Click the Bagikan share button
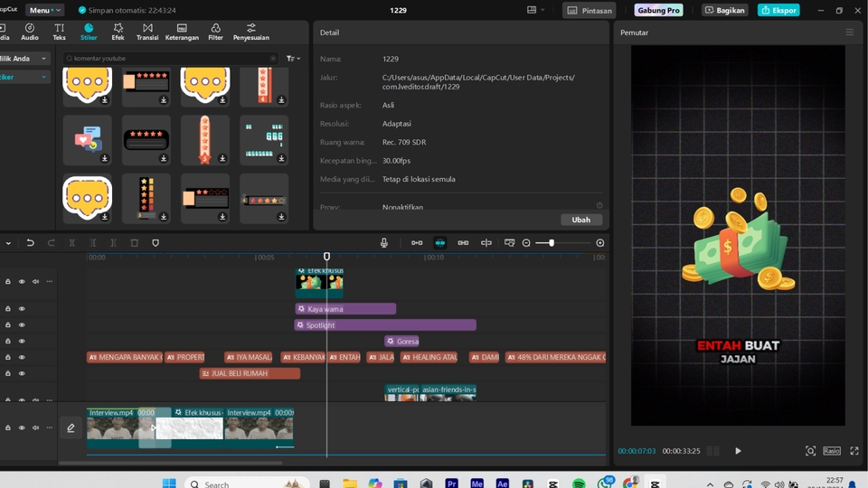 (x=724, y=10)
